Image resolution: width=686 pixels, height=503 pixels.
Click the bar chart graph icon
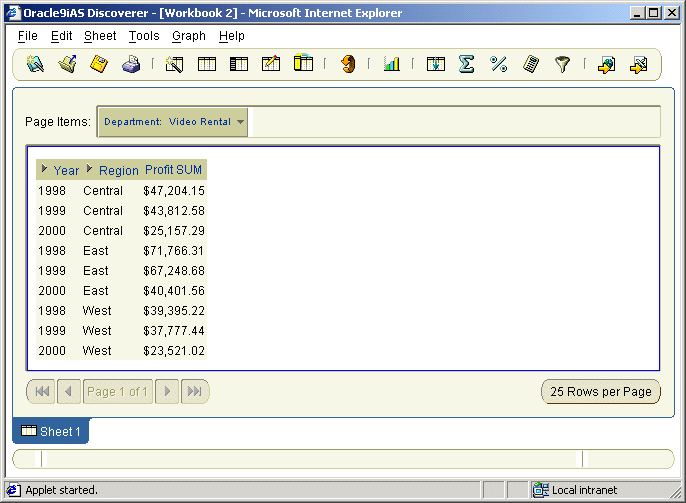point(392,64)
